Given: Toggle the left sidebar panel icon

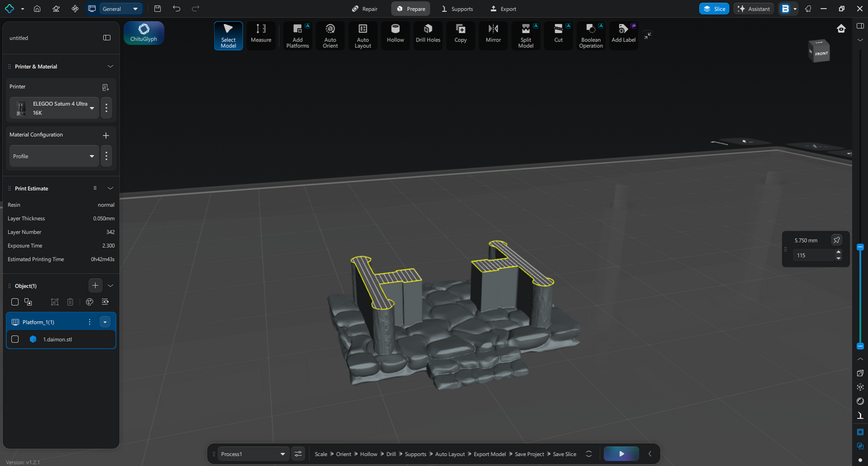Looking at the screenshot, I should tap(107, 38).
